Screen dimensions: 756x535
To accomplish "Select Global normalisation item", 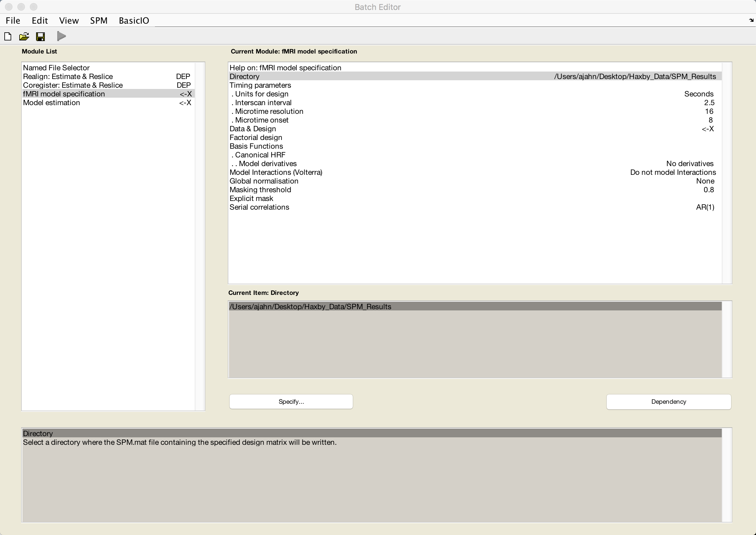I will click(475, 181).
